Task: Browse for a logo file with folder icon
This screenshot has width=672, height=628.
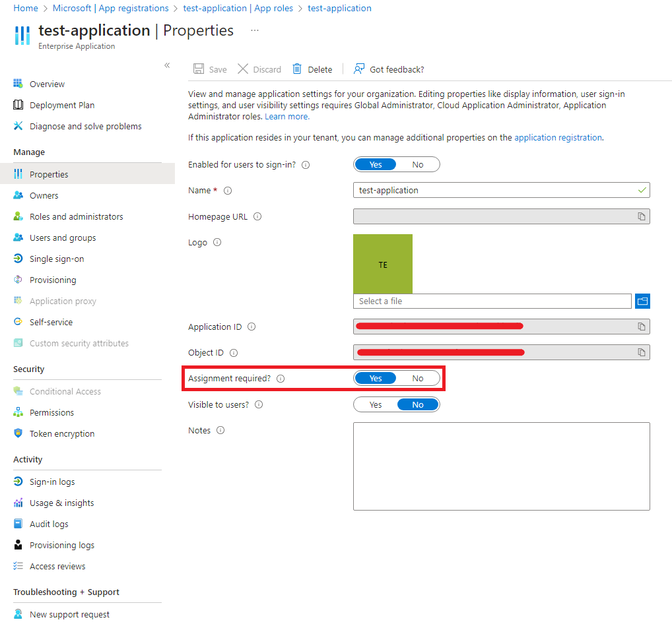Action: tap(642, 301)
